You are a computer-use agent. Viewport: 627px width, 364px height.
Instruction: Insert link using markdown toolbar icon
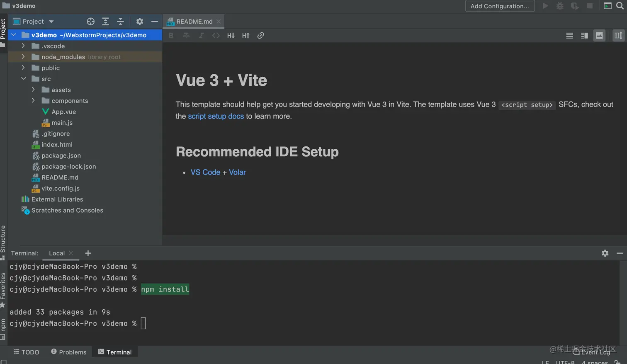coord(261,36)
